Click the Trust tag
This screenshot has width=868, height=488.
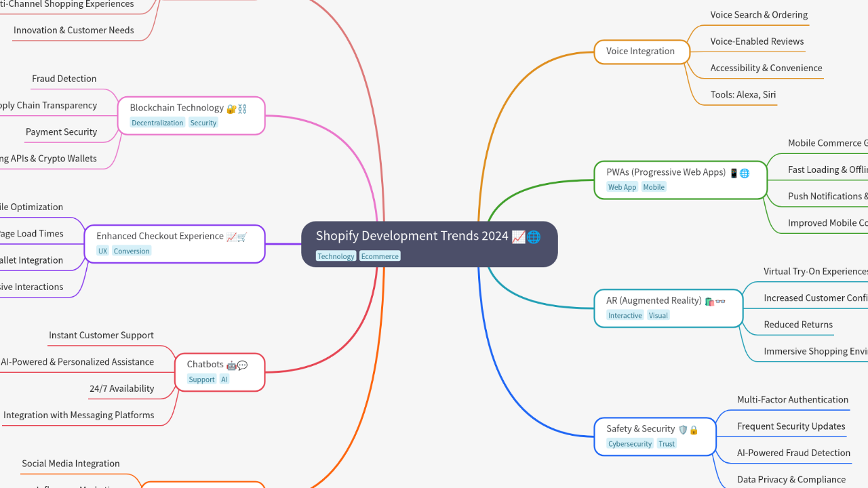[667, 444]
